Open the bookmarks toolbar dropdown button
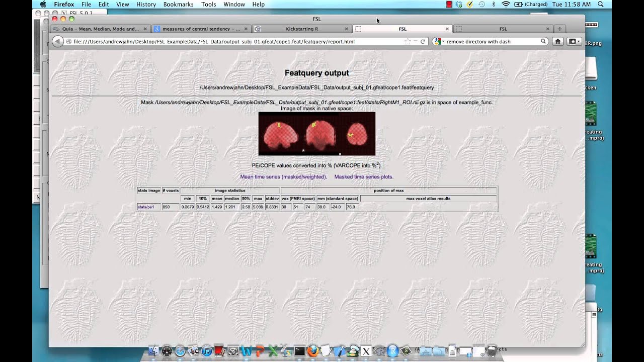Screen dimensions: 644x362 [574, 42]
